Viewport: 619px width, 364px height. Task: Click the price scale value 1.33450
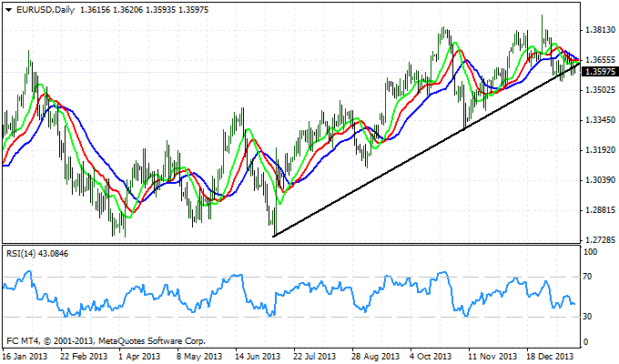coord(601,120)
